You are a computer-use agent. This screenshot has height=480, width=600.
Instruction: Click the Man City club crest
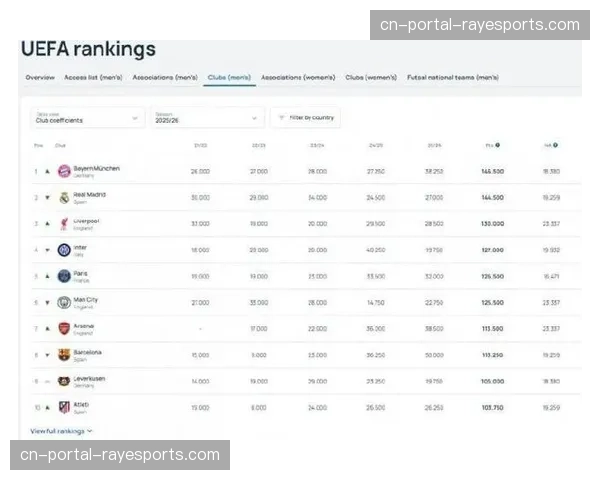[64, 302]
